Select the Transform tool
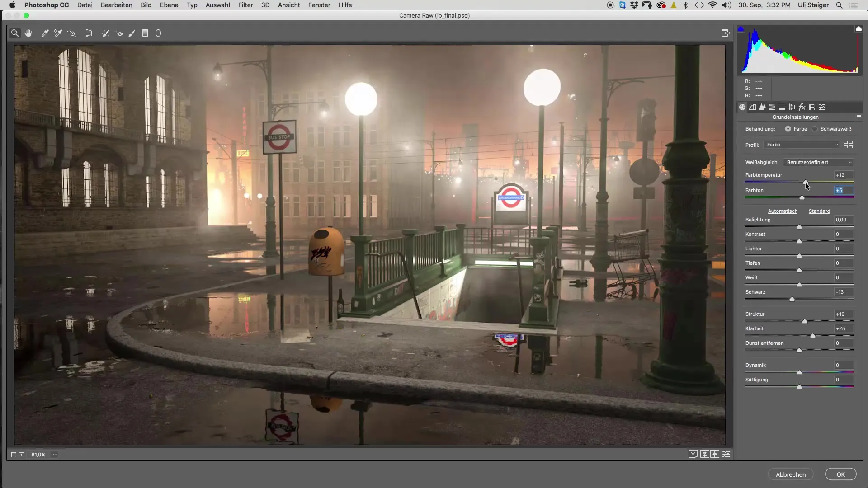 (x=90, y=33)
